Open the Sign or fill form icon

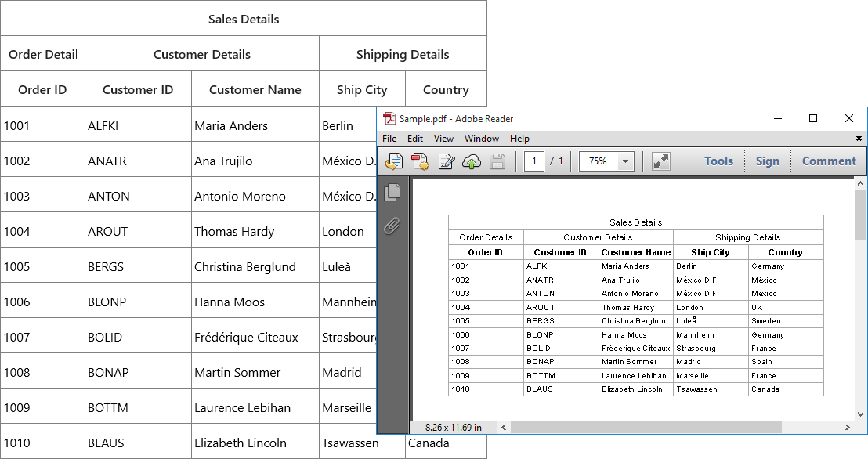click(447, 161)
